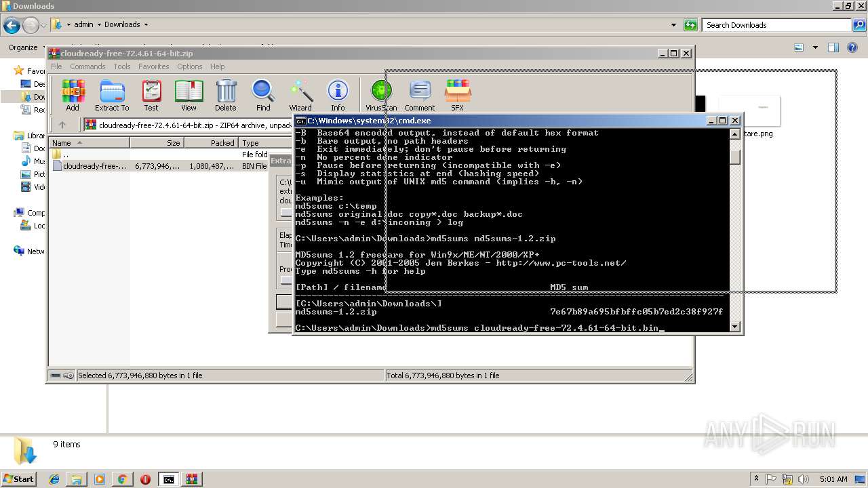Open more view options dropdown

tap(815, 47)
